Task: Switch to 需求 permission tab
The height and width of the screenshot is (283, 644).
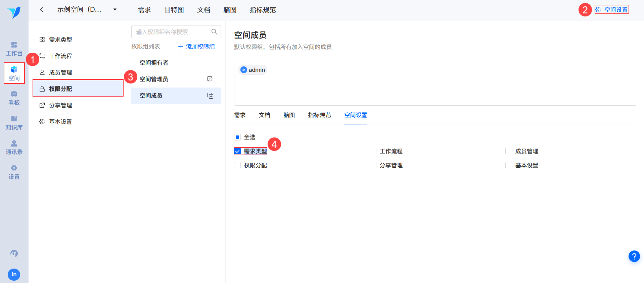Action: pyautogui.click(x=240, y=115)
